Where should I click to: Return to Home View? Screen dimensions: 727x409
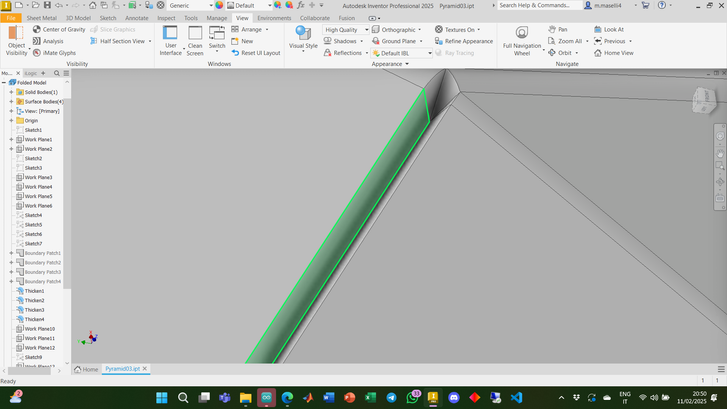click(613, 53)
